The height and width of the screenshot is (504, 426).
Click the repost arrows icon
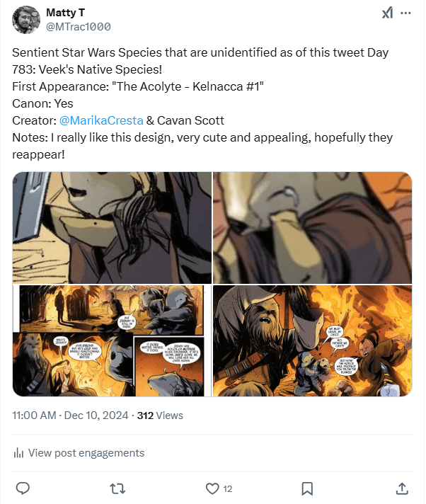(117, 488)
